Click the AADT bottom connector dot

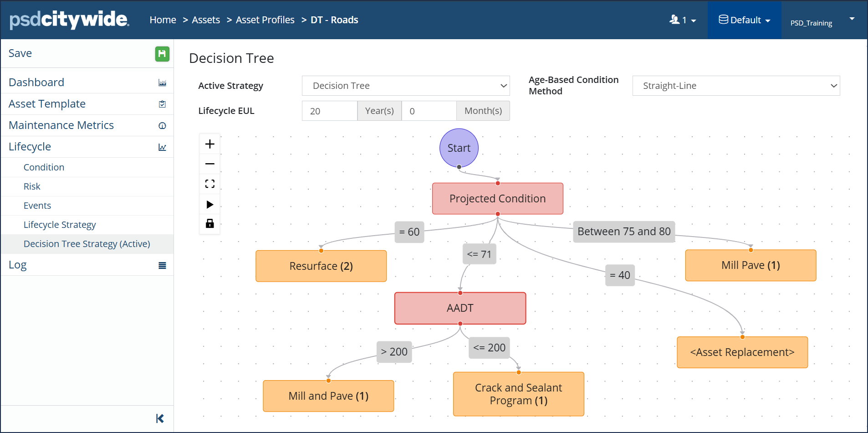point(460,324)
